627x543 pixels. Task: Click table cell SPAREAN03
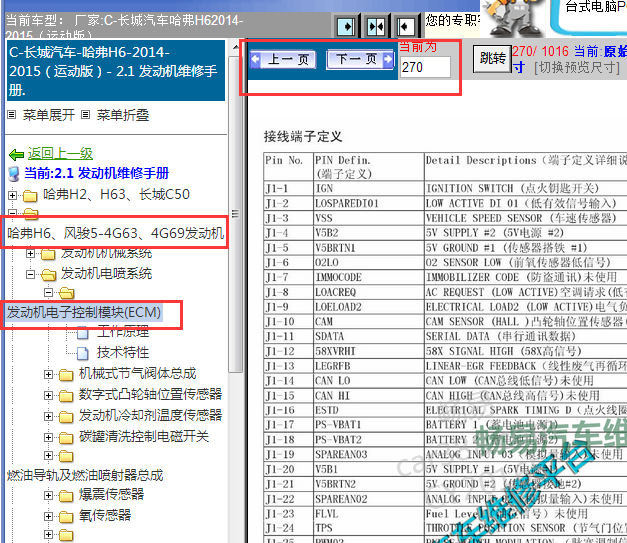[369, 454]
